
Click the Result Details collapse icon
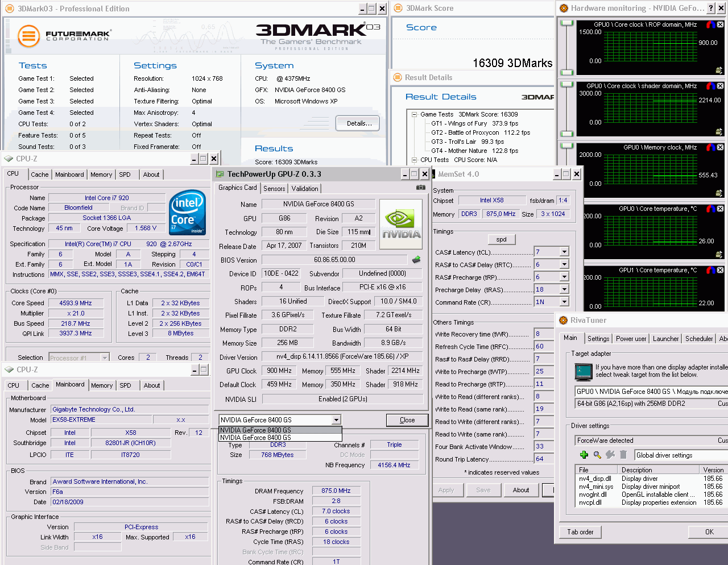click(x=397, y=77)
